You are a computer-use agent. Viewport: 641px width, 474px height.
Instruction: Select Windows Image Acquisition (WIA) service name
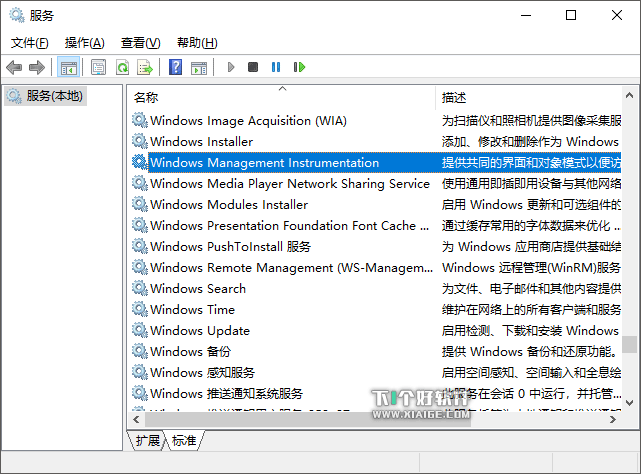tap(248, 121)
